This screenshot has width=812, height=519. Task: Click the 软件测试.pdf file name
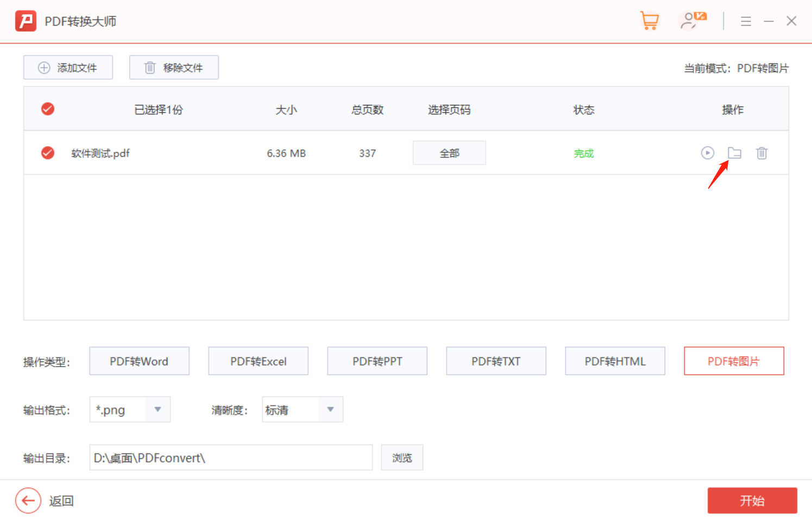[100, 153]
